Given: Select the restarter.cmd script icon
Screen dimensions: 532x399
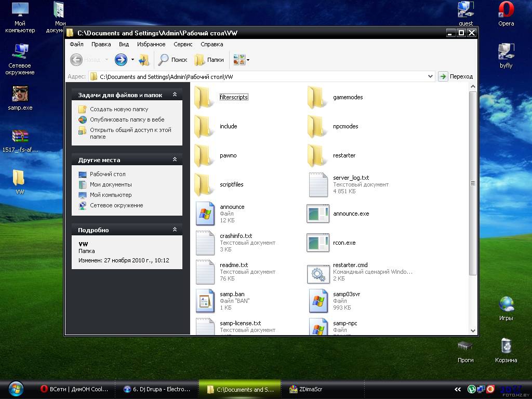Looking at the screenshot, I should [318, 274].
